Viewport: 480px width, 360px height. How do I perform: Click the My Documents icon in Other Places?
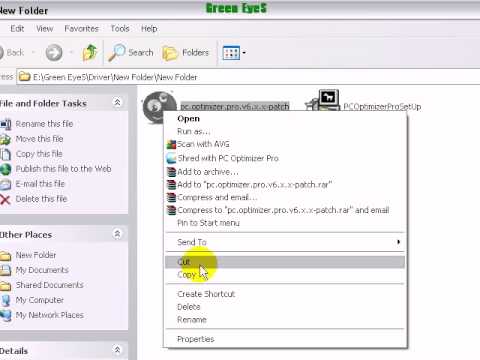coord(5,270)
